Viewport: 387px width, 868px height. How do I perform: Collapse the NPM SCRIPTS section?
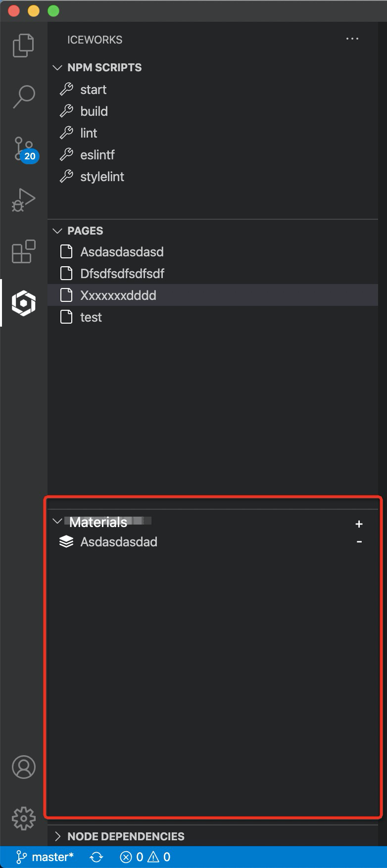(57, 67)
